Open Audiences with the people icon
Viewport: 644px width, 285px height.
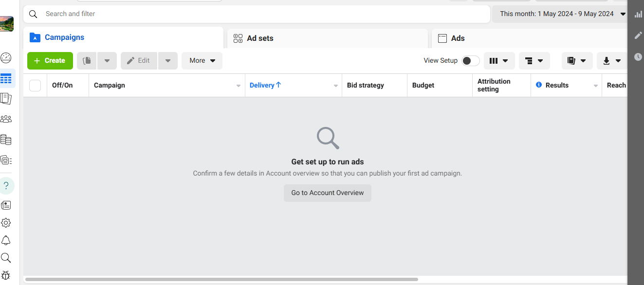click(6, 118)
